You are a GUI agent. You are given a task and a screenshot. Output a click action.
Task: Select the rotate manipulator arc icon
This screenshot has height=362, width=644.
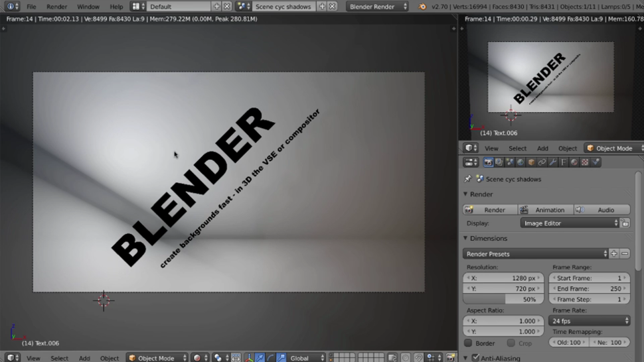[270, 358]
